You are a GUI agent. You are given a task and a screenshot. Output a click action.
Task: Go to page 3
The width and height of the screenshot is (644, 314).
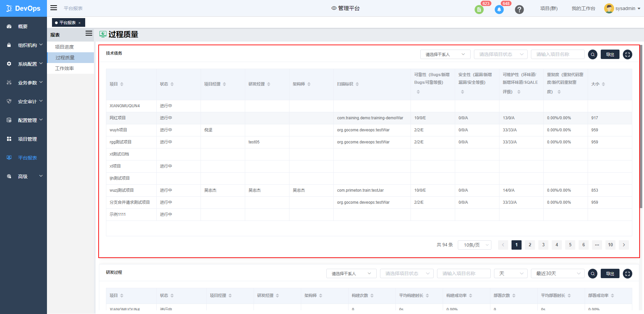click(543, 245)
